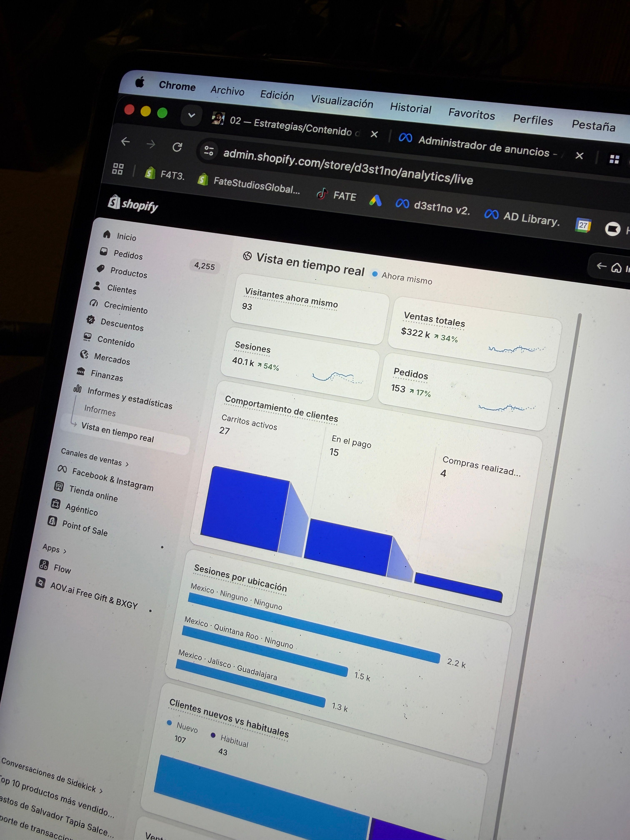Screen dimensions: 630x840
Task: Reload the Shopify analytics page
Action: click(x=177, y=147)
